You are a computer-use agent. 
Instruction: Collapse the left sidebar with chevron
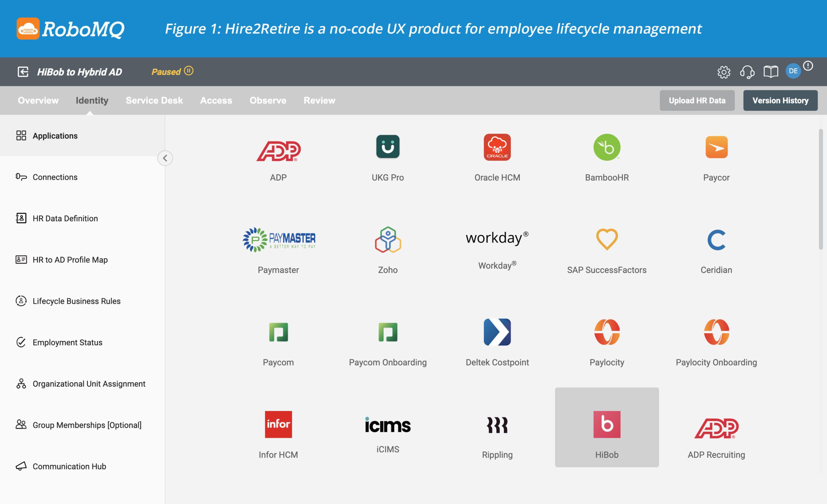click(165, 158)
